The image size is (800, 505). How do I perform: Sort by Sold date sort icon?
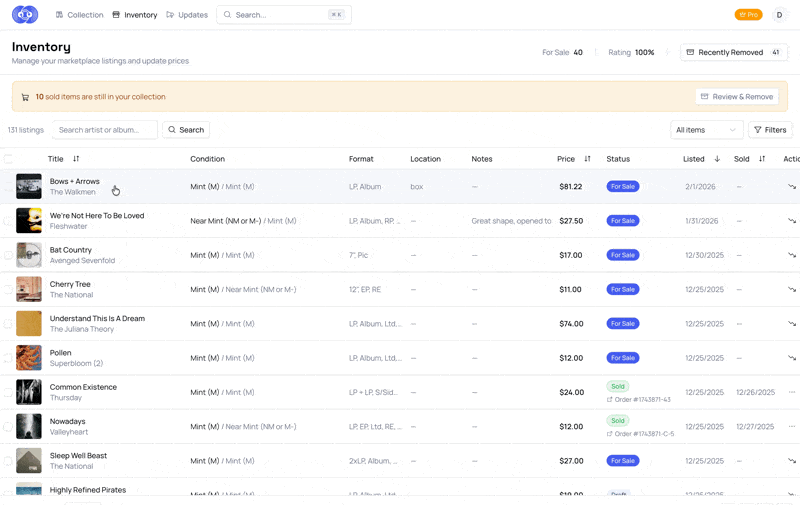762,159
